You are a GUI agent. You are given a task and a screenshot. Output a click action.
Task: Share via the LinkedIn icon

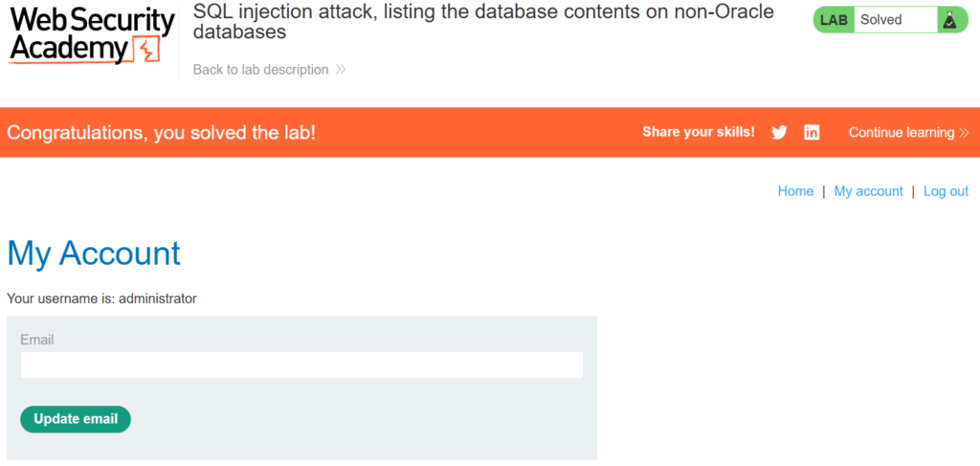click(812, 133)
